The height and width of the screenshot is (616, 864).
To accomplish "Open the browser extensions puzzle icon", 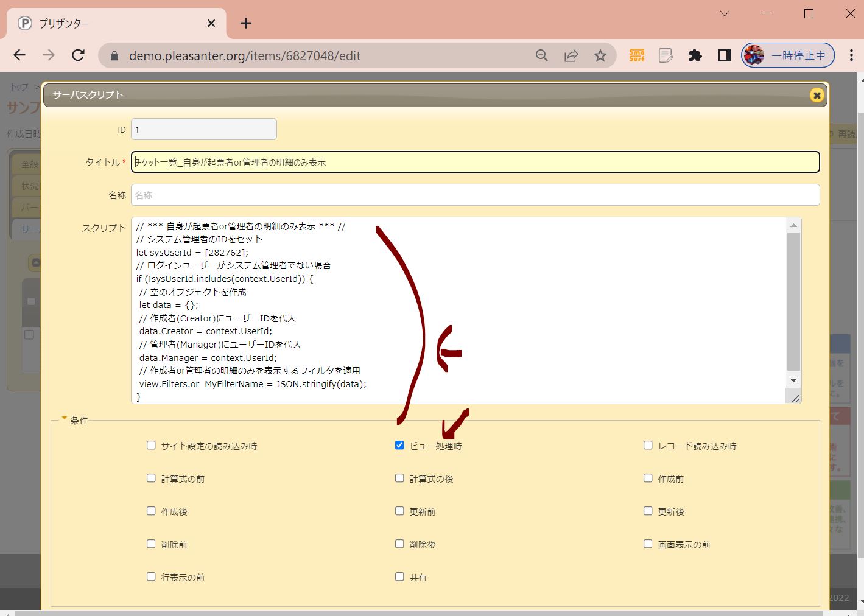I will pyautogui.click(x=695, y=55).
